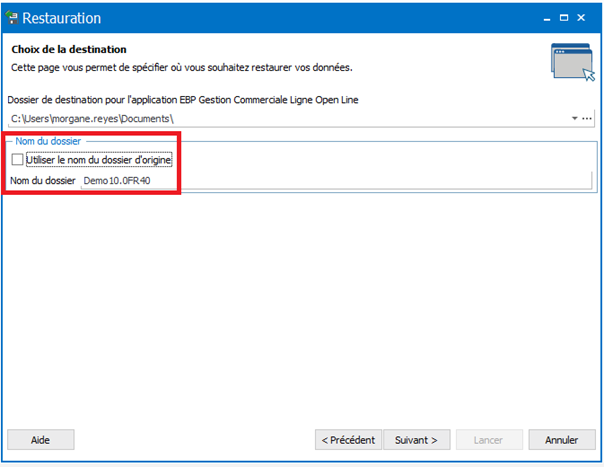Click the Demo10.0FR40 folder name field
The width and height of the screenshot is (604, 467).
coord(336,180)
